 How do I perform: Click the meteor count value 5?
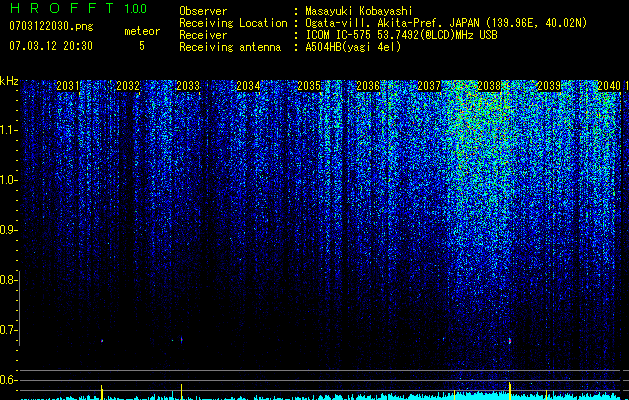(x=142, y=46)
